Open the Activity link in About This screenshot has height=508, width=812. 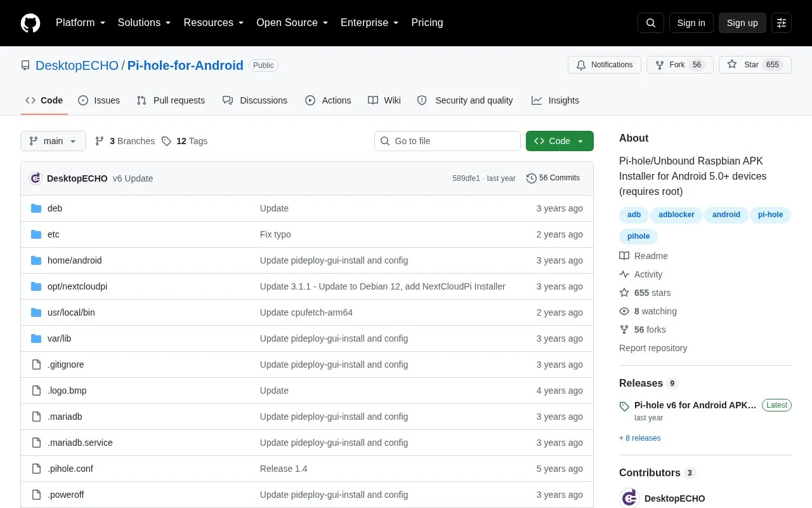[x=641, y=274]
